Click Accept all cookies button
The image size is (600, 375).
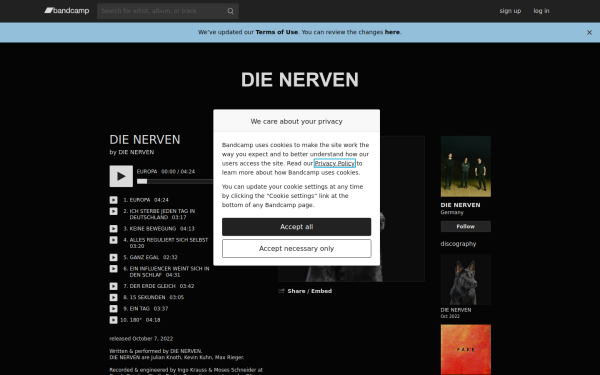[x=297, y=227]
